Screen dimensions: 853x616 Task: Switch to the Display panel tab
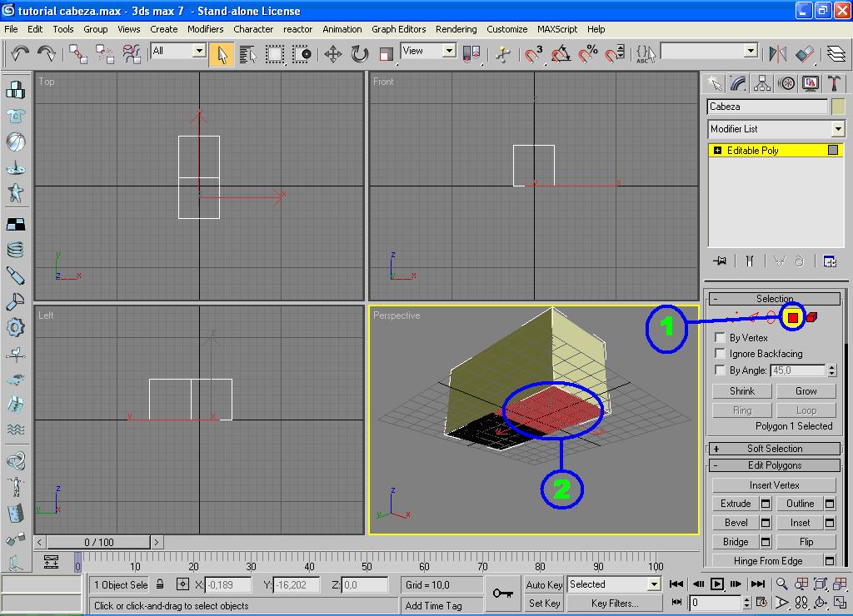[811, 83]
